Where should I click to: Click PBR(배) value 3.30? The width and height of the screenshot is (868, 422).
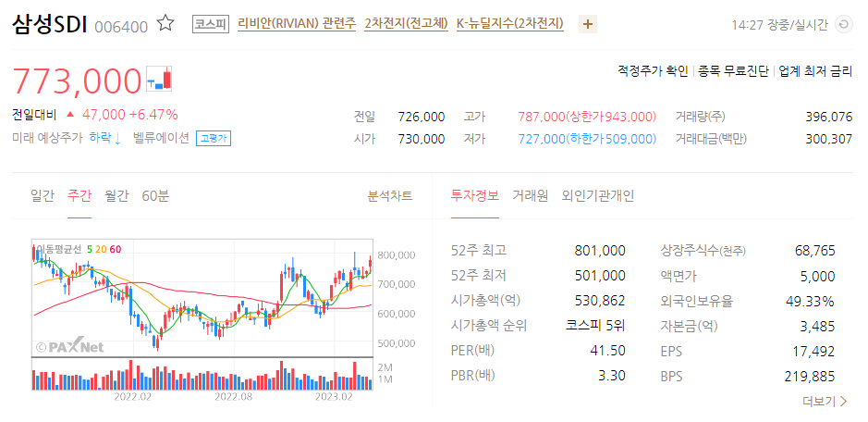612,376
